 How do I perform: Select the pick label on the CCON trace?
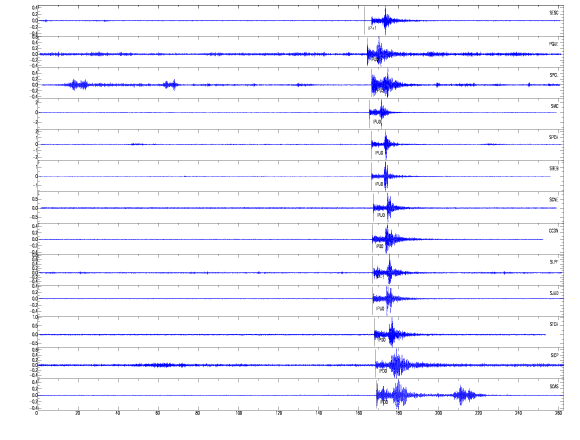click(x=380, y=246)
